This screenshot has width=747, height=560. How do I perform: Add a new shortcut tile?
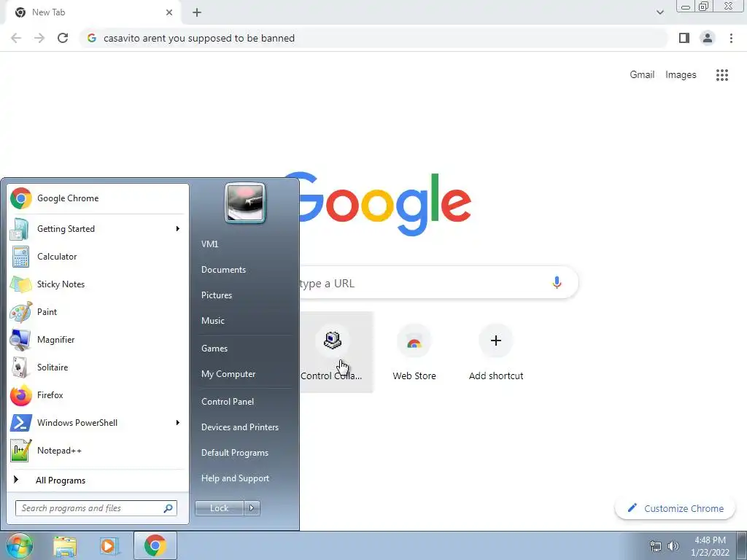click(x=496, y=352)
